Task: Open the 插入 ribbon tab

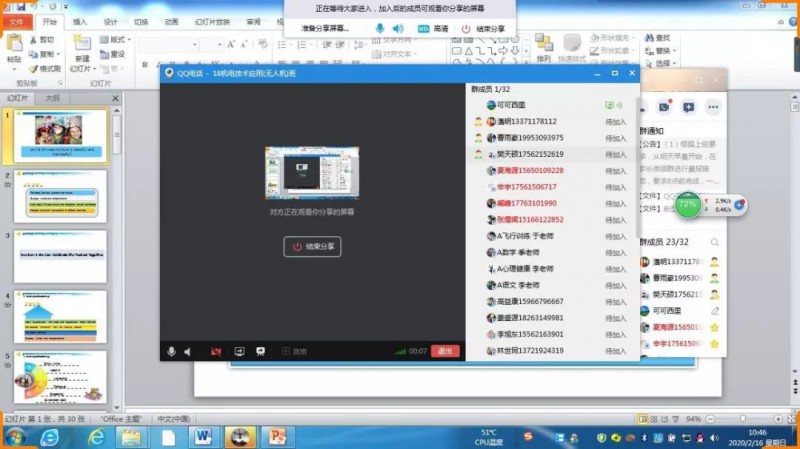Action: pos(80,22)
